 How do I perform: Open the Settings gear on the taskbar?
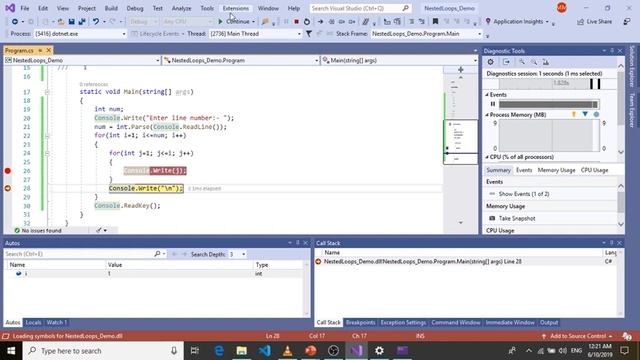[x=379, y=351]
